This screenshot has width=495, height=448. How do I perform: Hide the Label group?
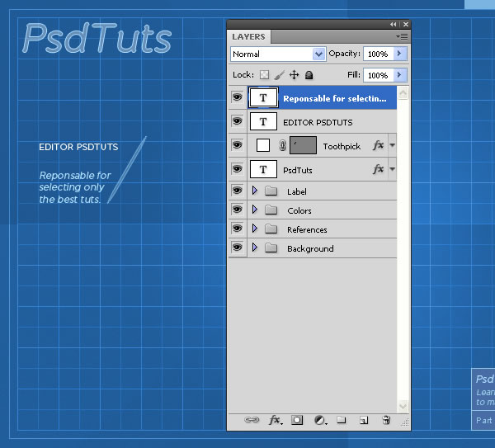pyautogui.click(x=238, y=191)
